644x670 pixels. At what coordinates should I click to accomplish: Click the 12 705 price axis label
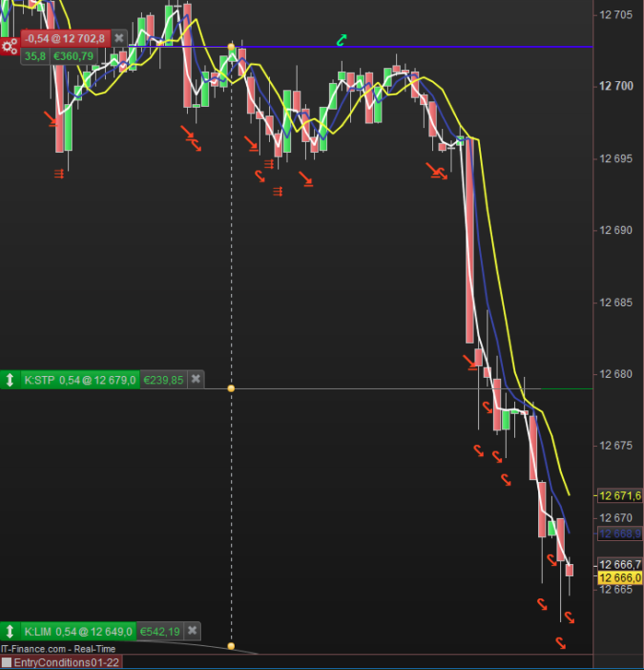pos(615,15)
